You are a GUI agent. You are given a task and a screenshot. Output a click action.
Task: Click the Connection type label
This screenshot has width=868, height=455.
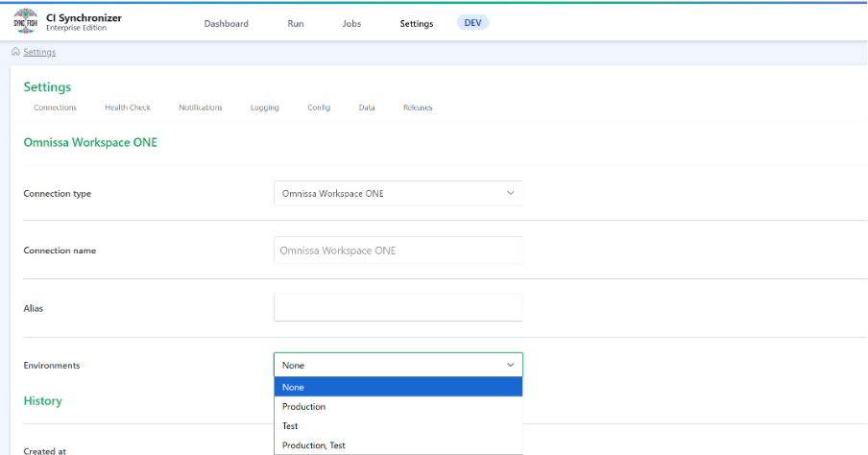click(x=57, y=193)
